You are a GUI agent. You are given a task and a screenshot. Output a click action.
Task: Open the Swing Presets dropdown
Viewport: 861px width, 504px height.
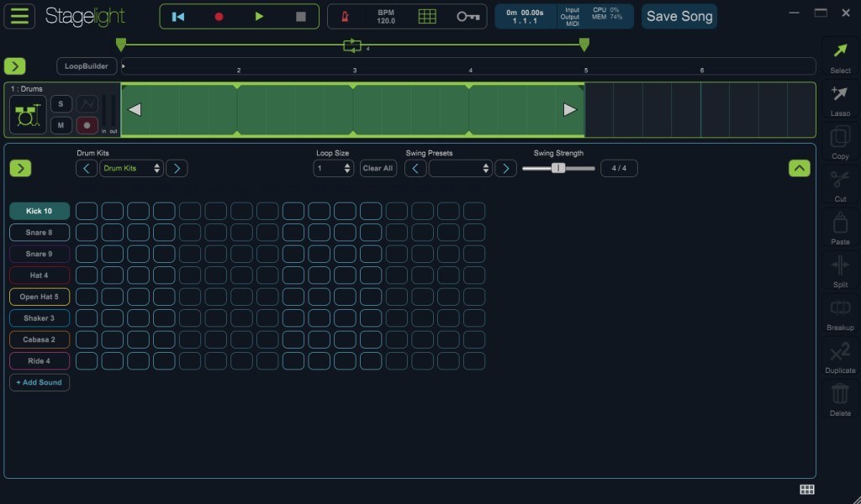pos(460,168)
